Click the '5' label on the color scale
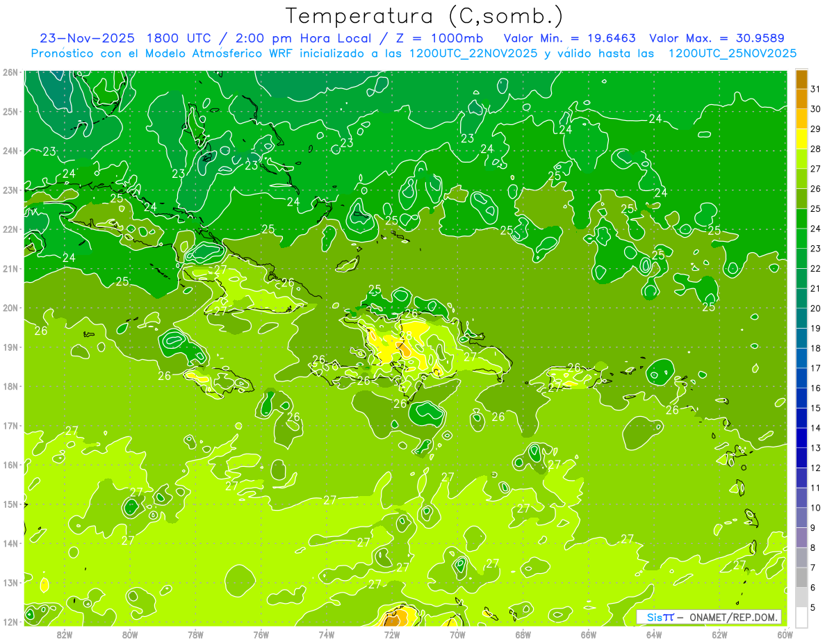This screenshot has width=834, height=644. click(813, 607)
